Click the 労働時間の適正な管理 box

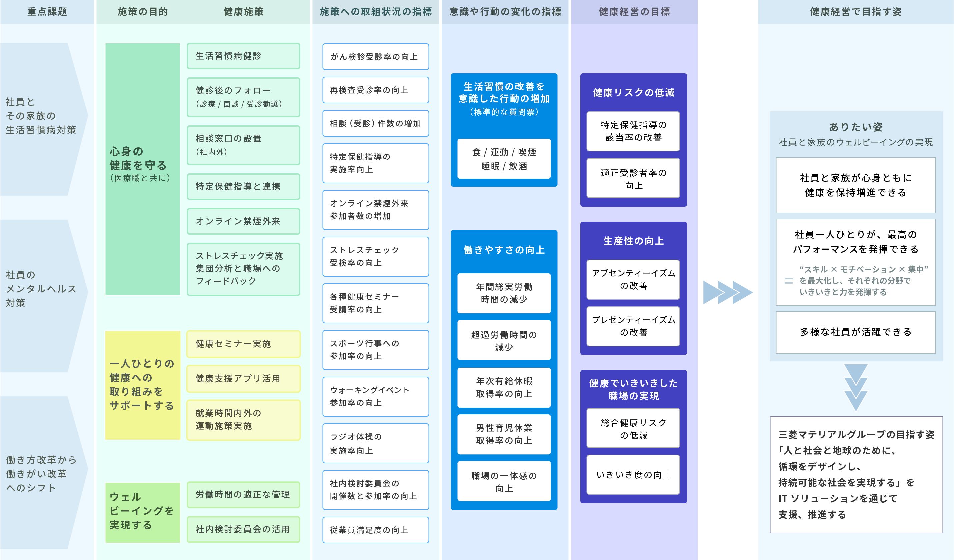coord(243,494)
